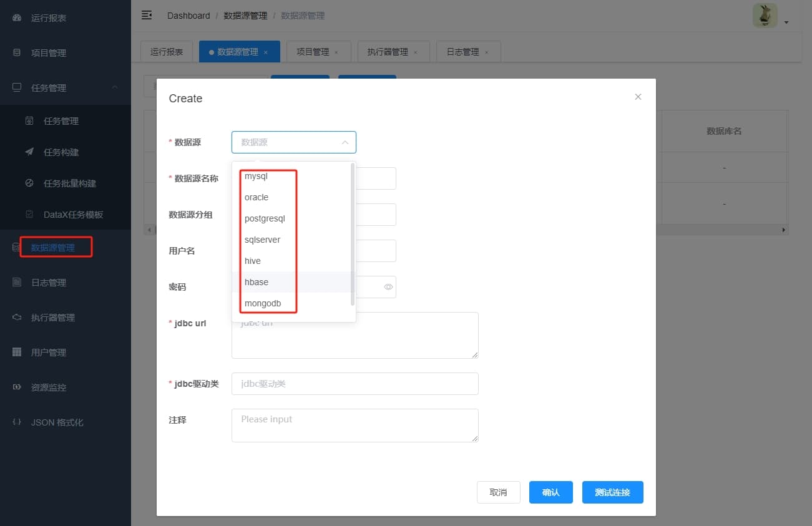Viewport: 812px width, 526px height.
Task: Click the jdbc url text area
Action: [x=355, y=335]
